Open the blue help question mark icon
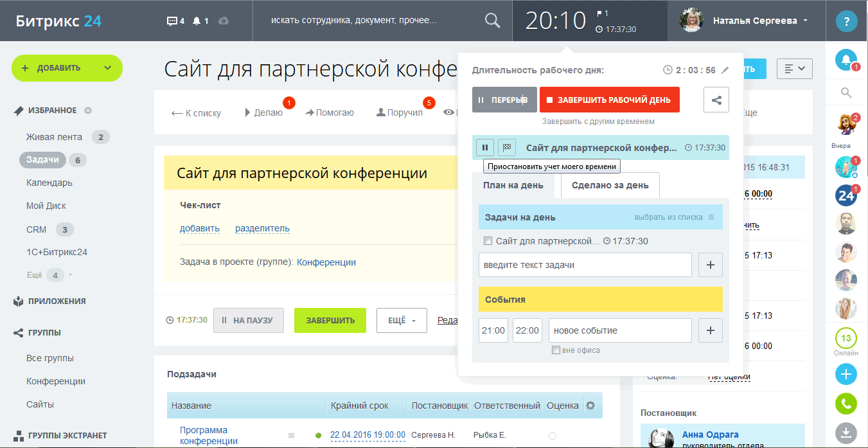This screenshot has width=868, height=448. 846,21
